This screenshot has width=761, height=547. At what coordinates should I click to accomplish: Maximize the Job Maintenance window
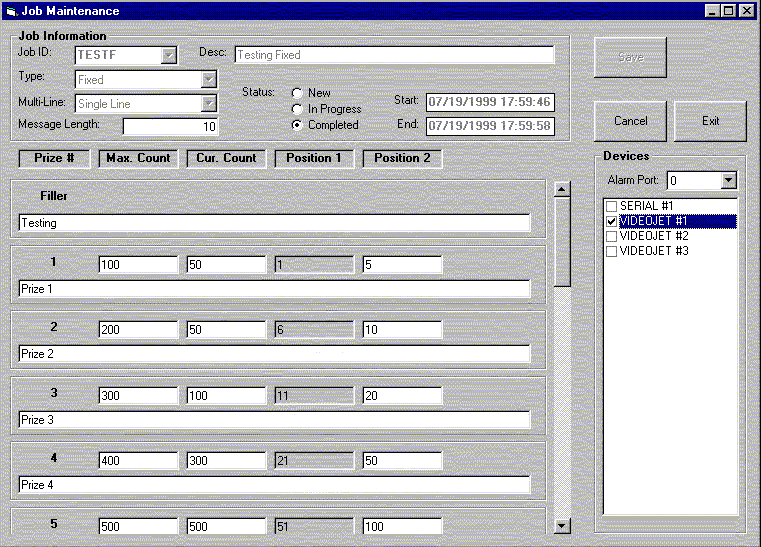click(728, 11)
